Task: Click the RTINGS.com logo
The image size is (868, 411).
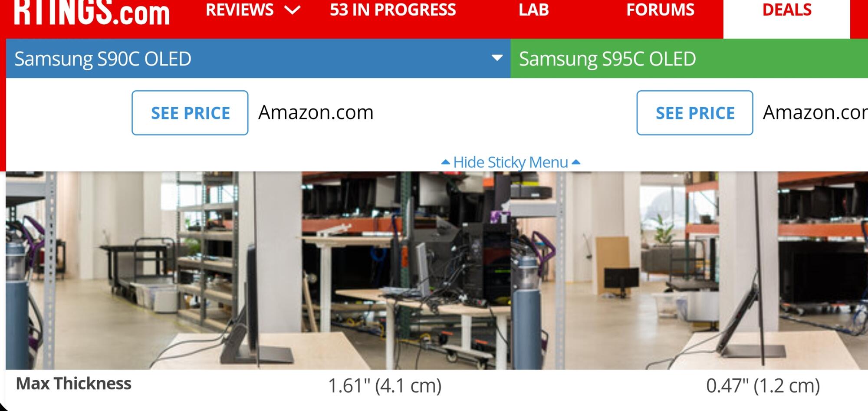Action: pyautogui.click(x=92, y=12)
